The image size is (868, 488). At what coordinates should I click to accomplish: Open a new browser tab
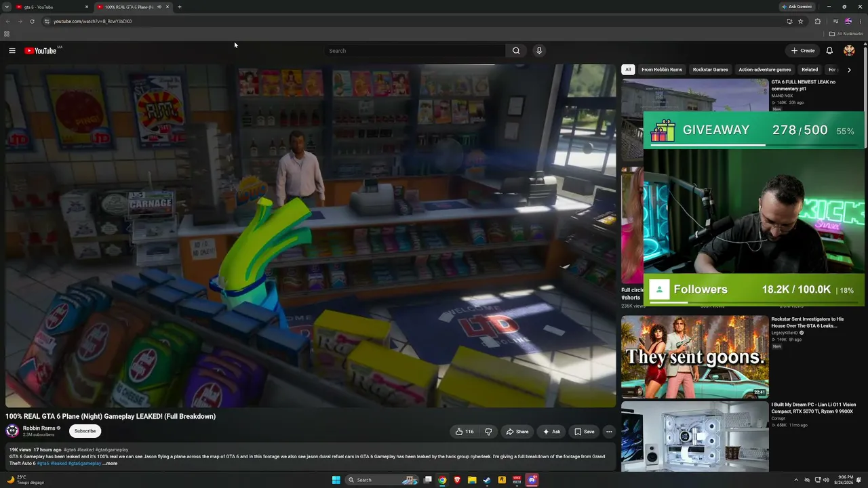click(180, 7)
